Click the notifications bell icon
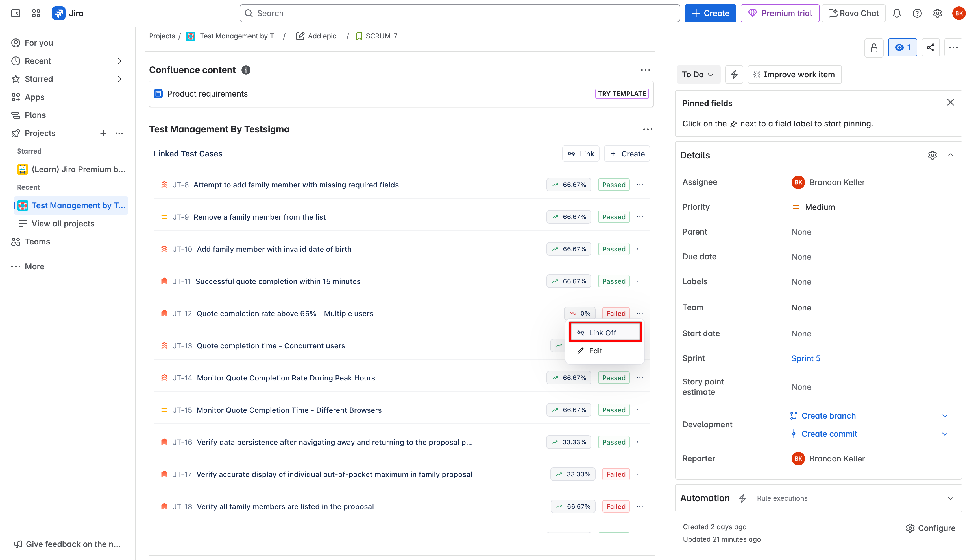The width and height of the screenshot is (976, 560). pos(897,14)
